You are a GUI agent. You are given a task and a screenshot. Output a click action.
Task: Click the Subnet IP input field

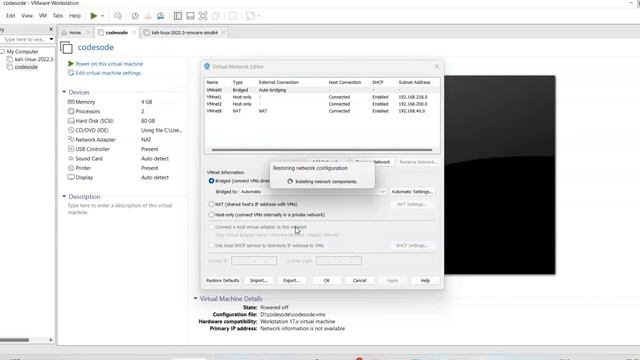pos(254,260)
